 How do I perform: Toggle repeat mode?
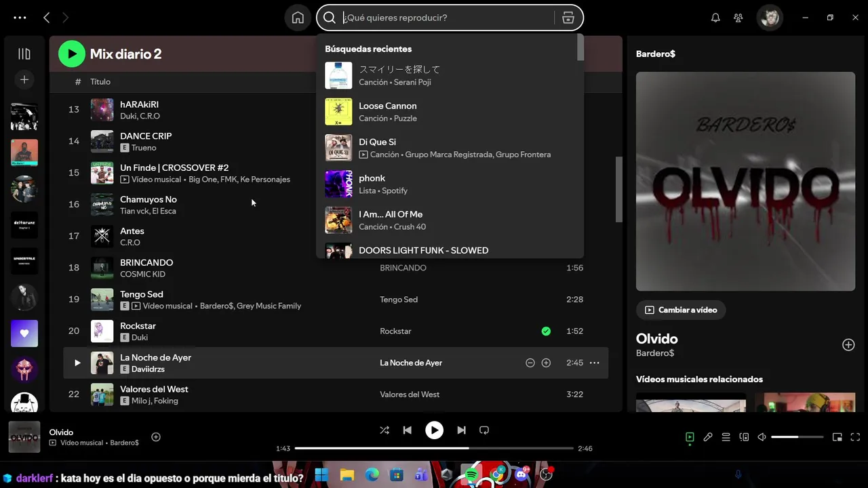[484, 430]
